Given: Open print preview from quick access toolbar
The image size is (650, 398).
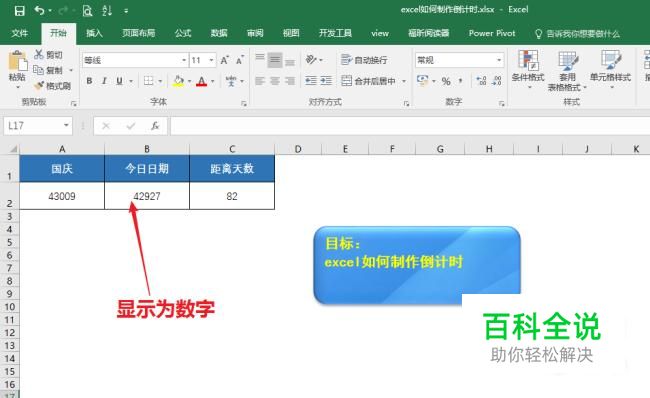Looking at the screenshot, I should 87,11.
